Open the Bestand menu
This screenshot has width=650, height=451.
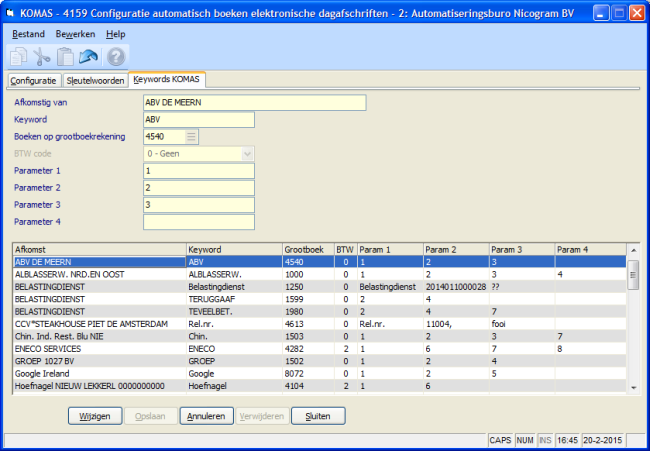29,34
